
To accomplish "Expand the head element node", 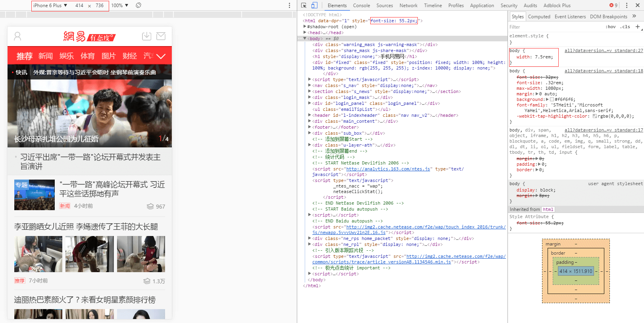I will tap(305, 33).
